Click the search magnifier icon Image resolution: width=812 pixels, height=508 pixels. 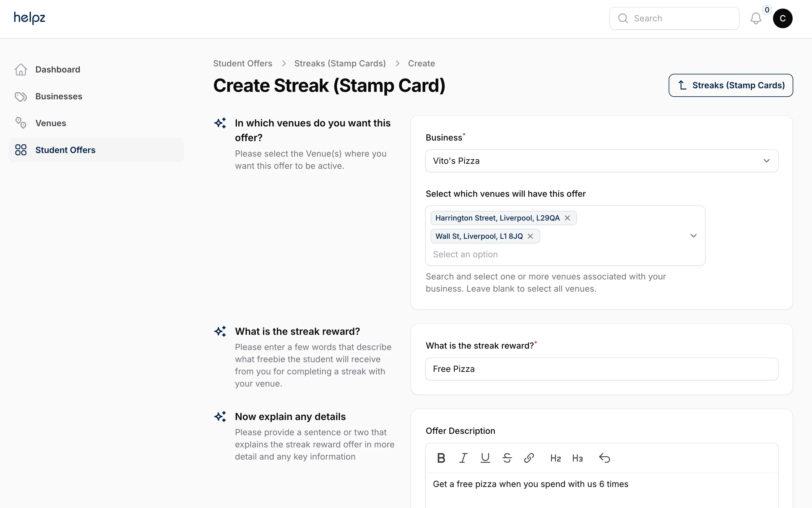623,18
